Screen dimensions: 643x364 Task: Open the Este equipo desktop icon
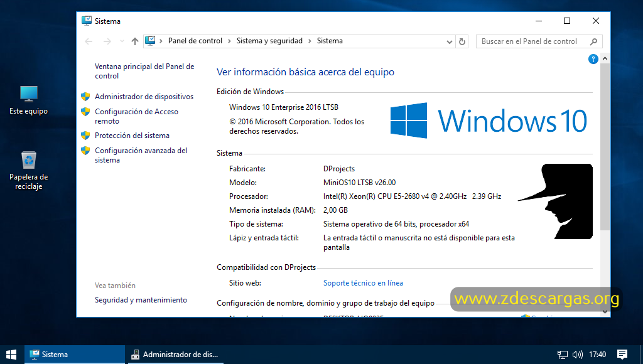click(29, 100)
